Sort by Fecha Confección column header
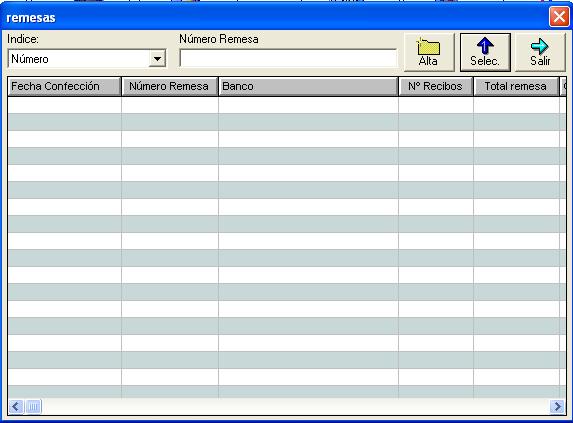The height and width of the screenshot is (423, 573). pyautogui.click(x=64, y=87)
